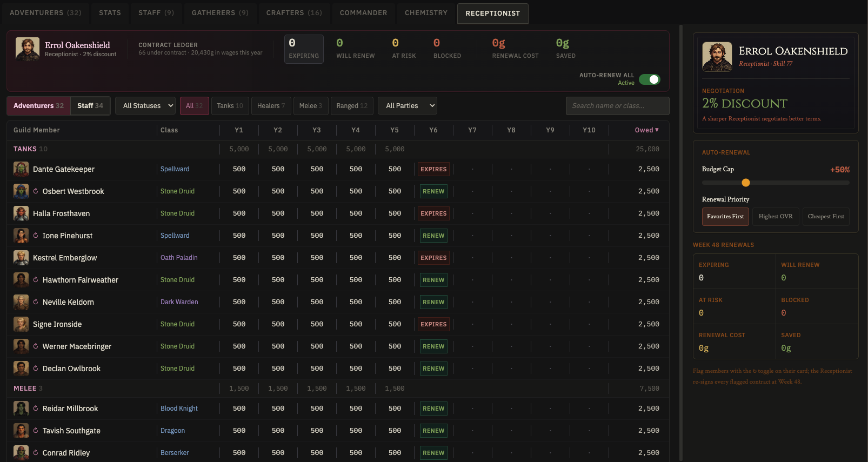Click Kestrel Emberglow's portrait icon

pos(21,258)
